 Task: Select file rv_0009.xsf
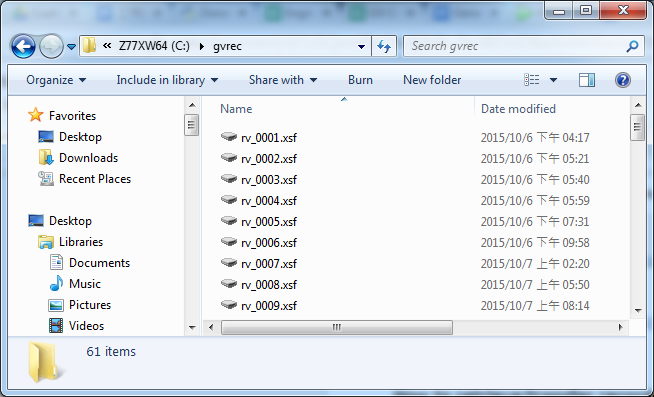pyautogui.click(x=269, y=306)
